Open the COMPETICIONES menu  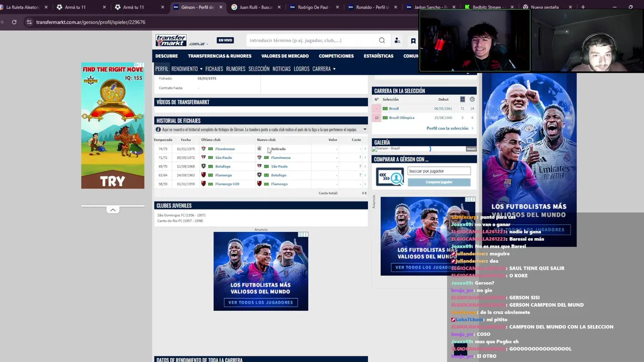pos(336,56)
